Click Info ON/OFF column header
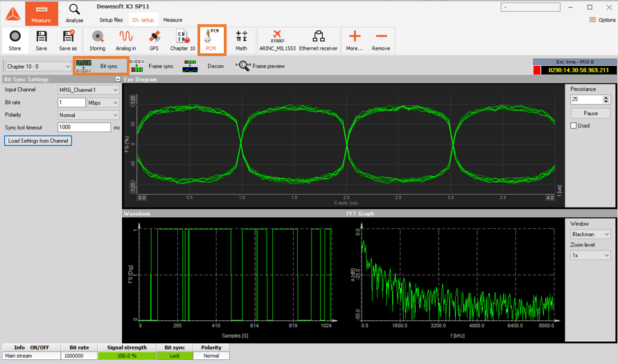 (x=31, y=347)
